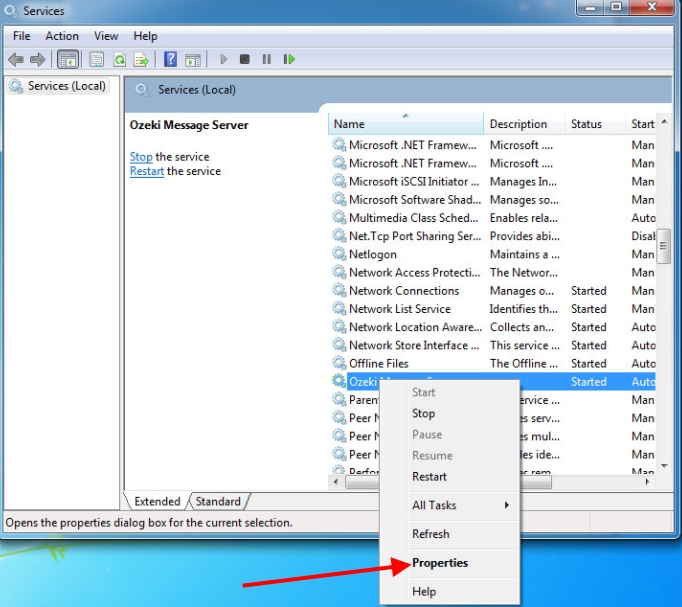Click the Back arrow toolbar icon
The height and width of the screenshot is (607, 682).
click(x=15, y=60)
